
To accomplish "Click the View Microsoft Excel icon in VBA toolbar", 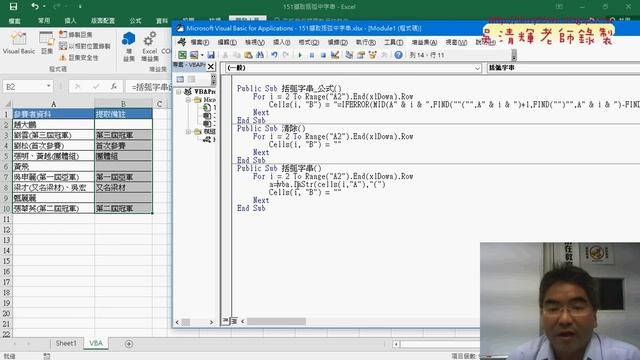I will 182,55.
